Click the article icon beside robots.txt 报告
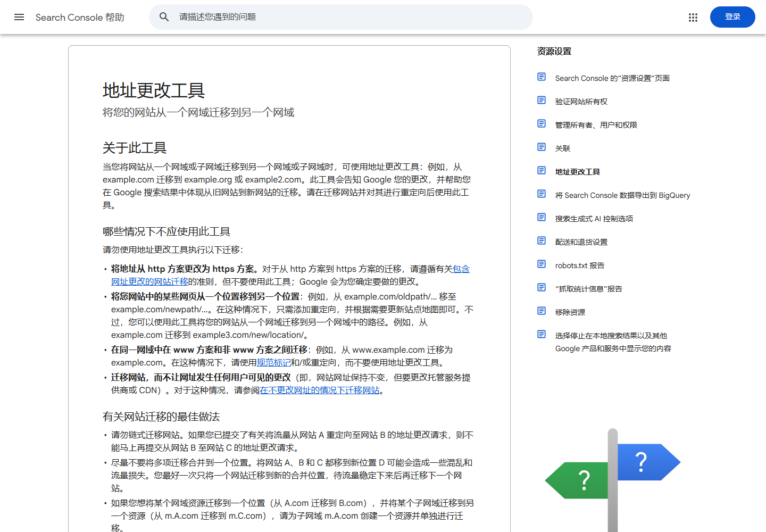The image size is (766, 532). pyautogui.click(x=542, y=264)
